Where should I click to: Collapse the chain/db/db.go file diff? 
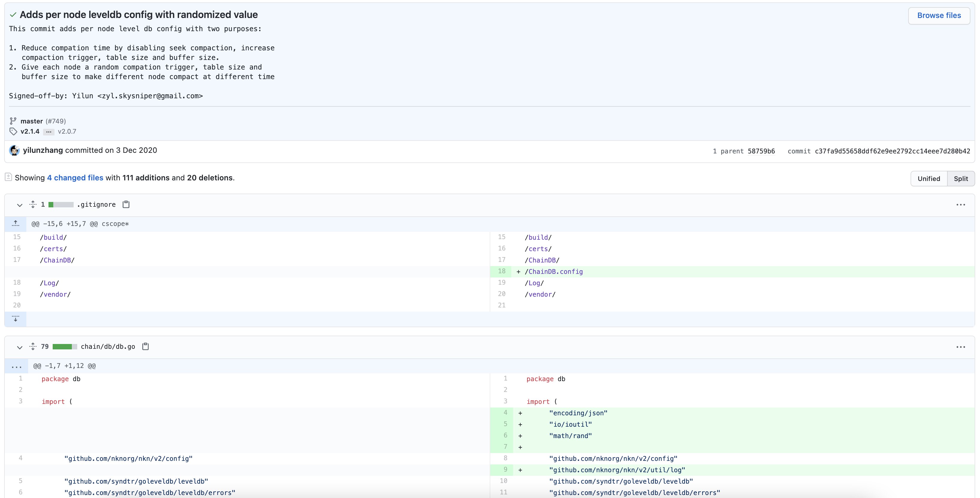(x=20, y=347)
